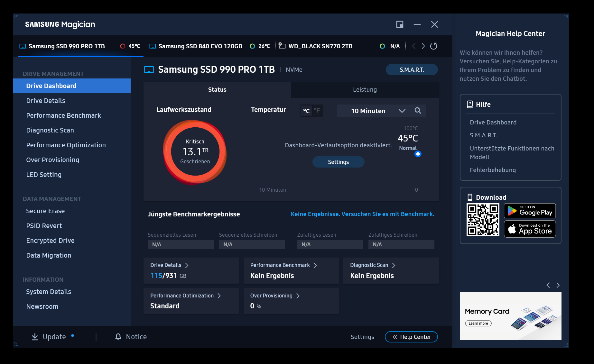This screenshot has width=594, height=364.
Task: Expand the Performance Benchmark card chevron
Action: (x=315, y=265)
